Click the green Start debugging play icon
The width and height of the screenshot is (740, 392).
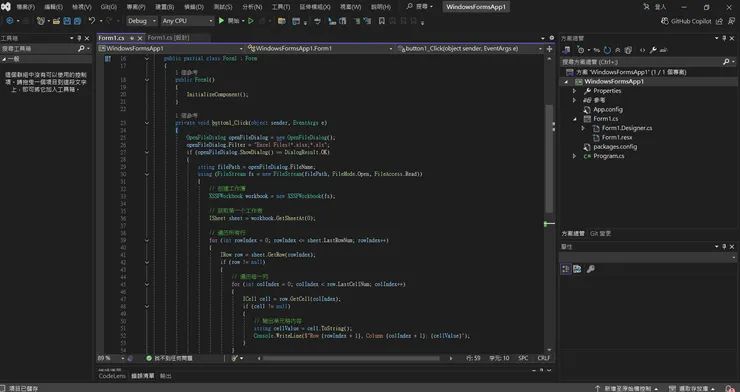221,21
